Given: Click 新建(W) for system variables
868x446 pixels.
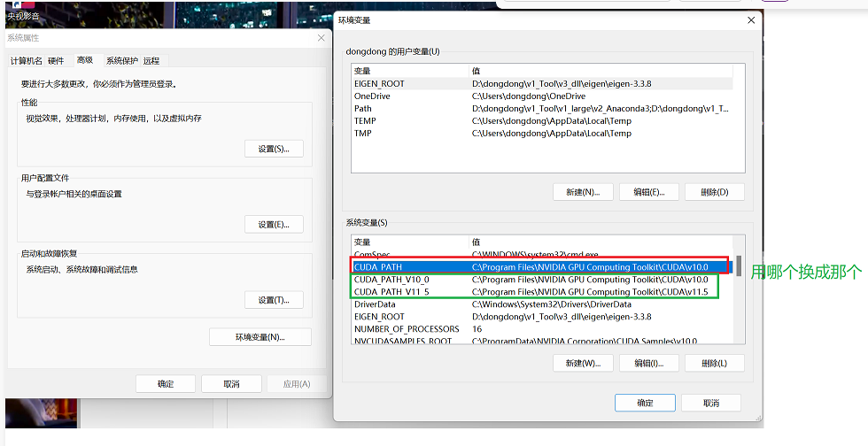Looking at the screenshot, I should click(583, 363).
